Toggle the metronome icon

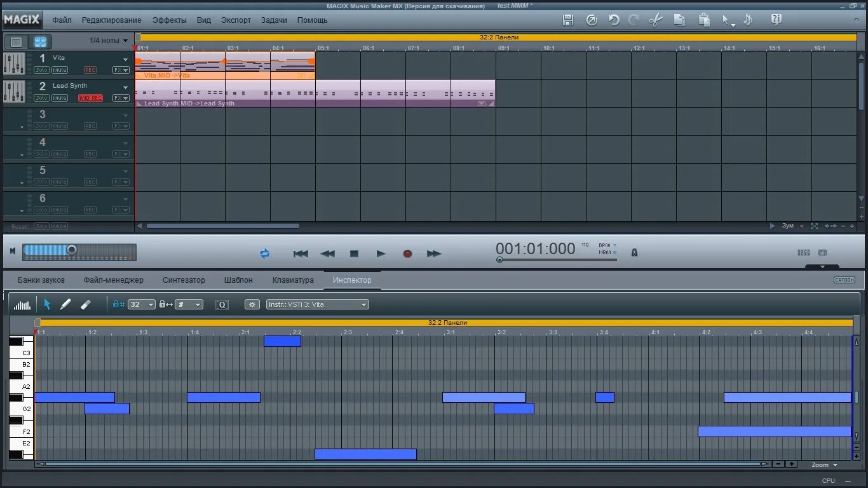pyautogui.click(x=634, y=252)
